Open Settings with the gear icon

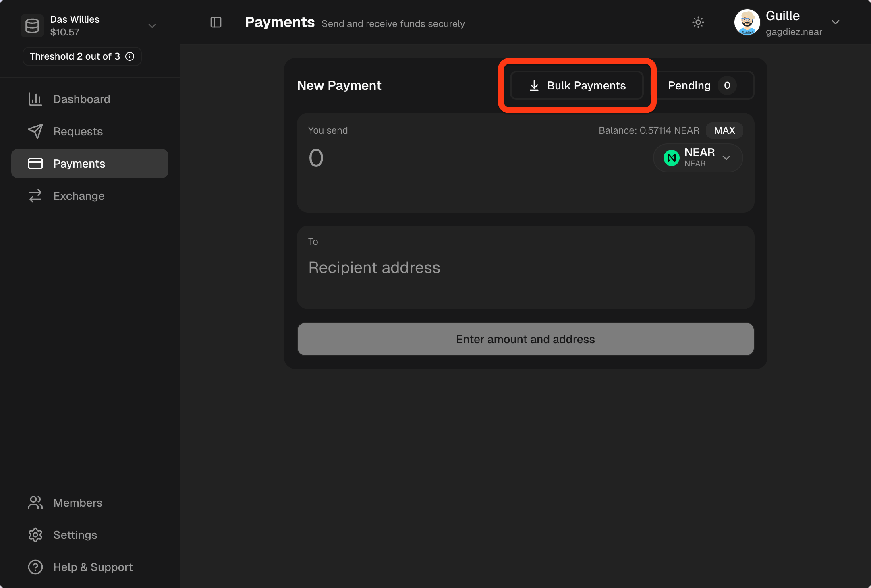[x=35, y=535]
